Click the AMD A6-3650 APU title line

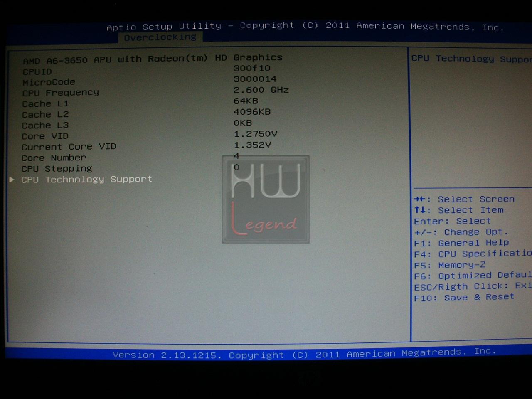pos(153,59)
